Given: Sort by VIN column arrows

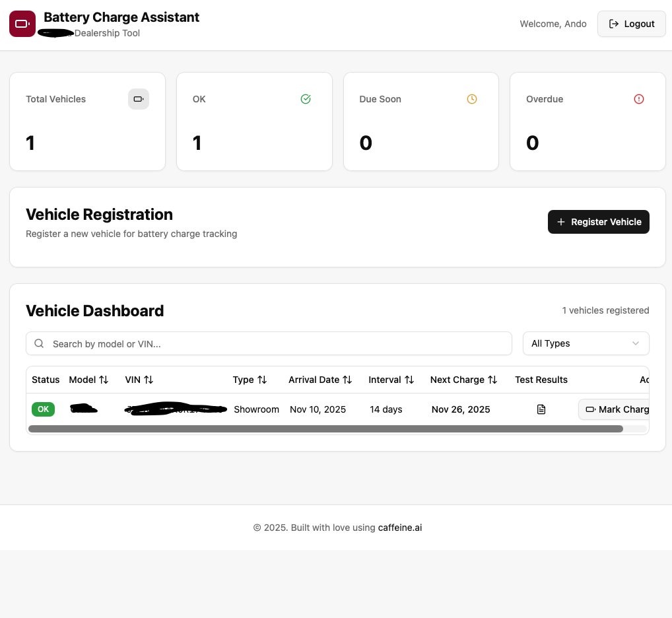Looking at the screenshot, I should coord(149,380).
